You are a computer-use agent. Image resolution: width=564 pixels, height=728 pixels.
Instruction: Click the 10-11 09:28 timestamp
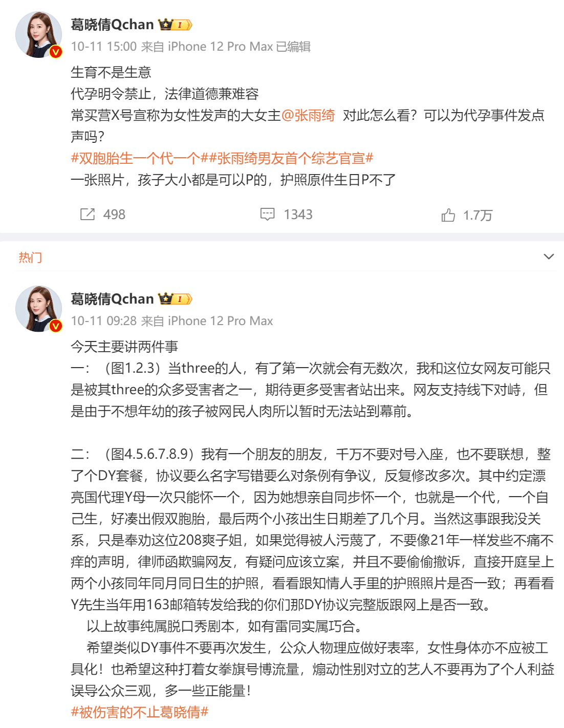tap(104, 321)
